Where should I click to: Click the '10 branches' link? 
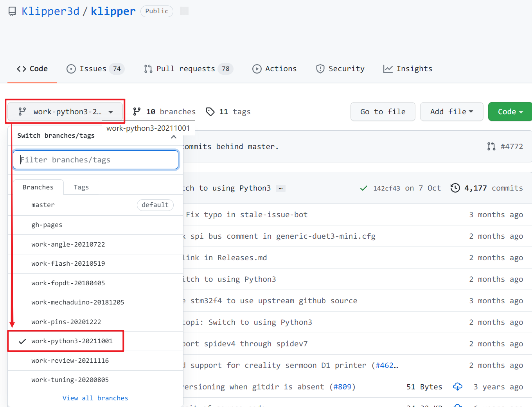pyautogui.click(x=164, y=112)
